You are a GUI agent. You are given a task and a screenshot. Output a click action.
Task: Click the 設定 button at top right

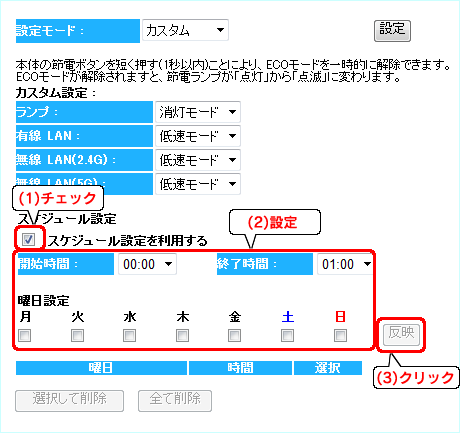[392, 31]
